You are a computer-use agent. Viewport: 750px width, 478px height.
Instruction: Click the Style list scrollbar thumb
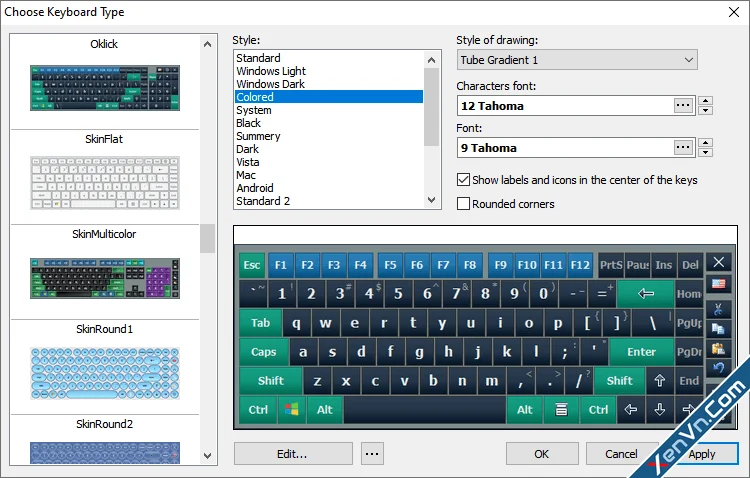431,107
